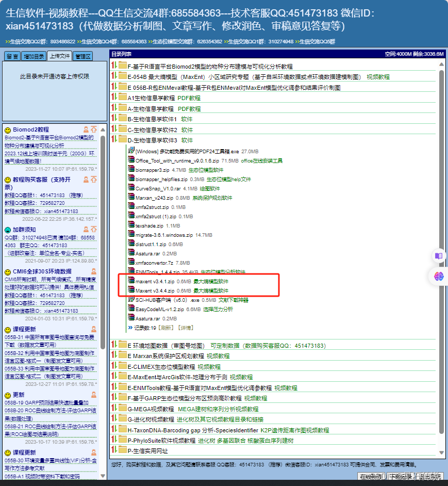Image resolution: width=448 pixels, height=486 pixels.
Task: Click the exe icon of SCI-HUB客户端
Action: tap(131, 299)
